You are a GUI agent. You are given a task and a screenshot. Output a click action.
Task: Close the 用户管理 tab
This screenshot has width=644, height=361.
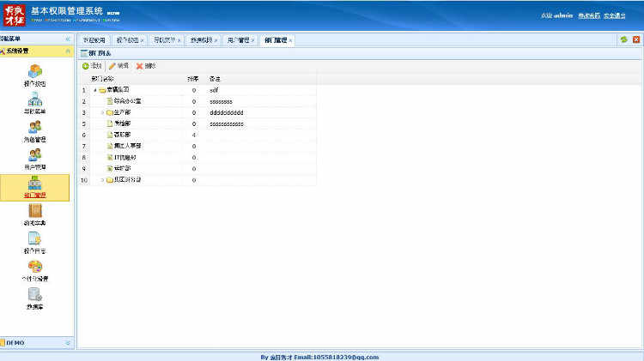pos(253,40)
